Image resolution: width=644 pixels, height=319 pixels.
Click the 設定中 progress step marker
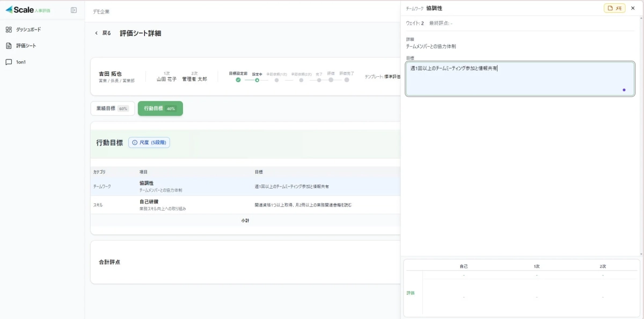click(x=257, y=80)
